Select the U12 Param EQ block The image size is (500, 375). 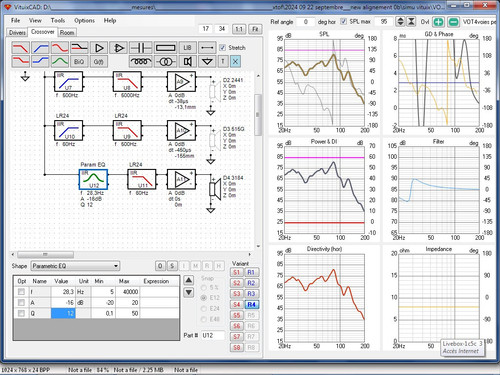[93, 180]
